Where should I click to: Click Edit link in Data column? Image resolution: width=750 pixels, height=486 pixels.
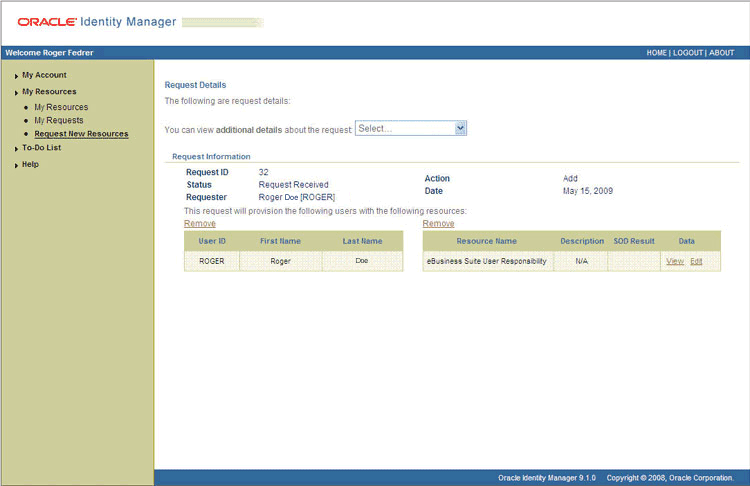pyautogui.click(x=696, y=261)
